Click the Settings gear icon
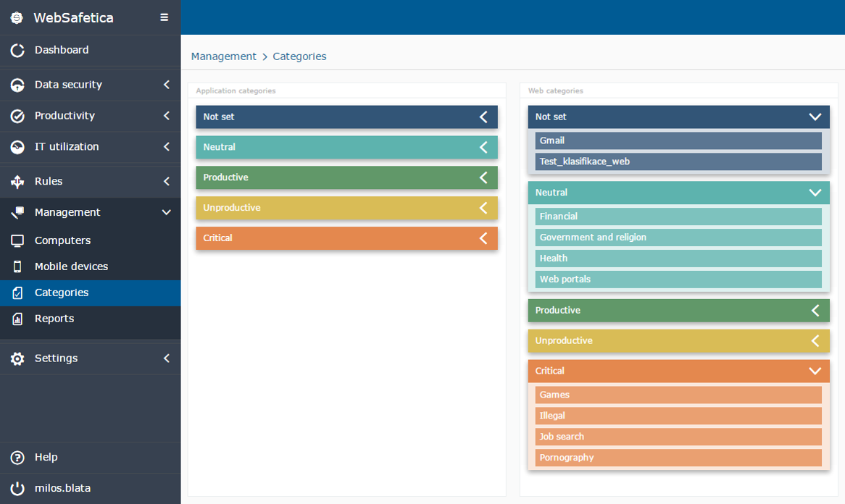This screenshot has width=845, height=504. pyautogui.click(x=17, y=358)
